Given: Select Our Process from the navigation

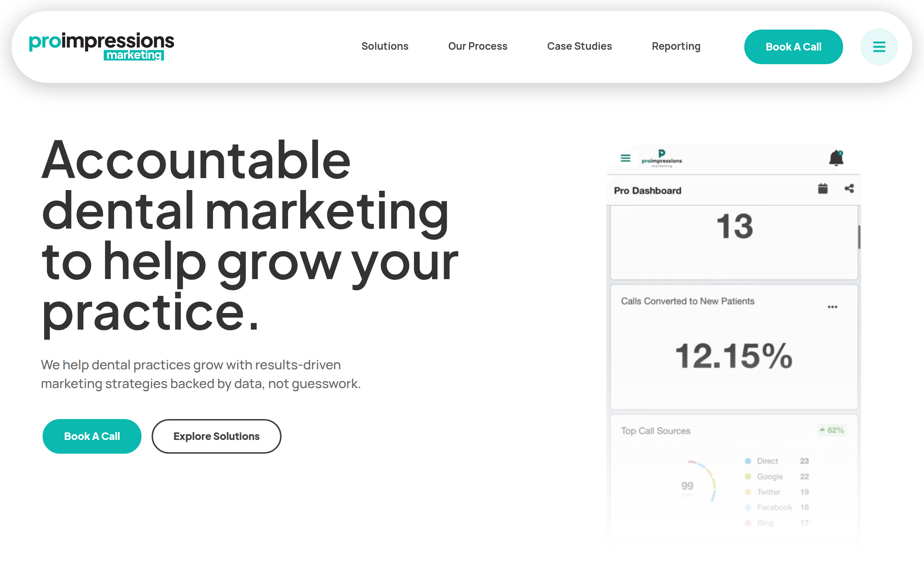Looking at the screenshot, I should tap(478, 46).
